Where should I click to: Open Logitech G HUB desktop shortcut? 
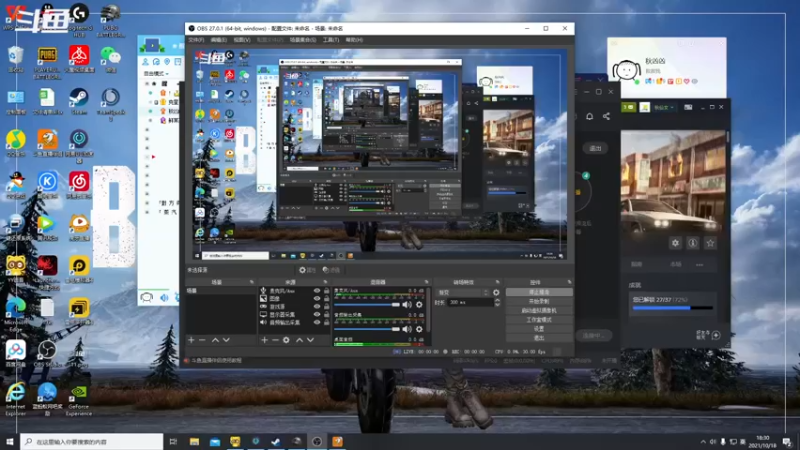point(79,20)
